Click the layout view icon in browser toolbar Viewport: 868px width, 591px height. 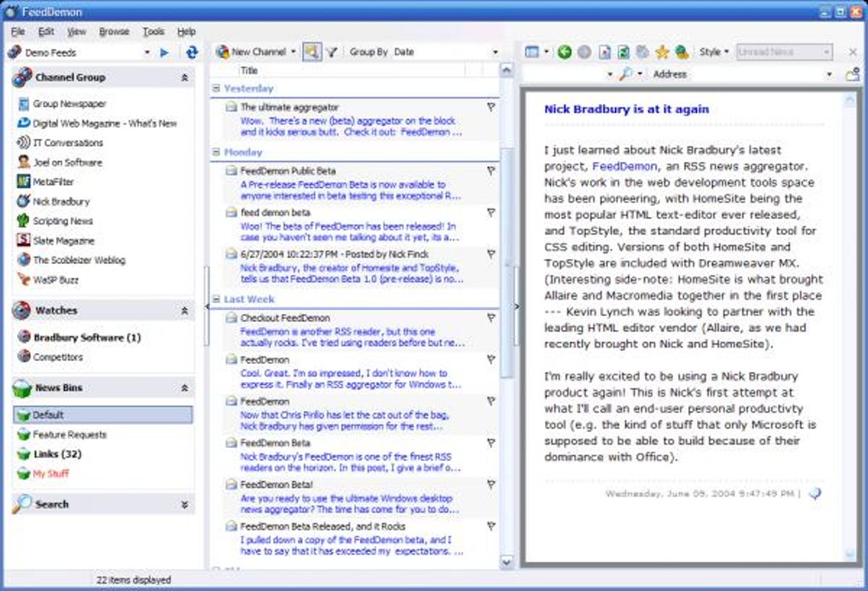pyautogui.click(x=532, y=52)
